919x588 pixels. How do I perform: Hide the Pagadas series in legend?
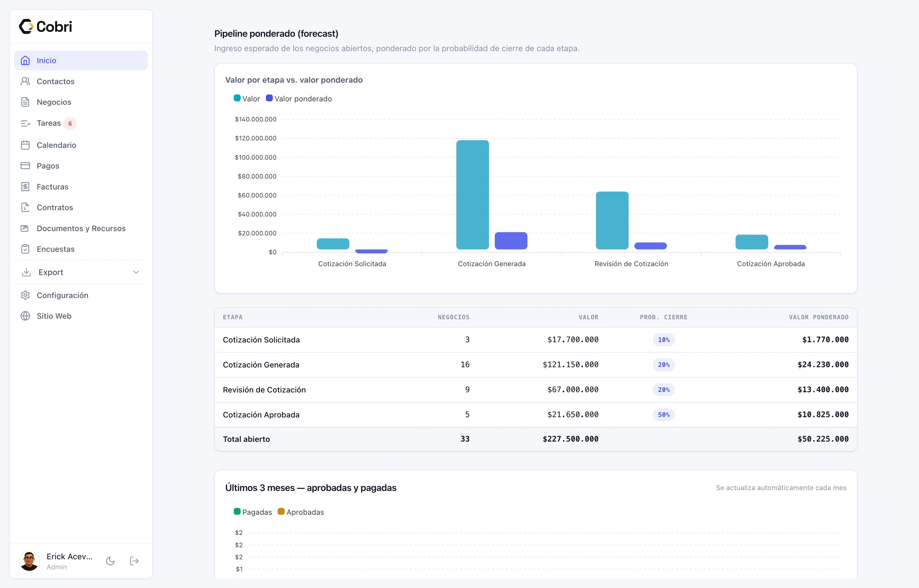tap(253, 512)
